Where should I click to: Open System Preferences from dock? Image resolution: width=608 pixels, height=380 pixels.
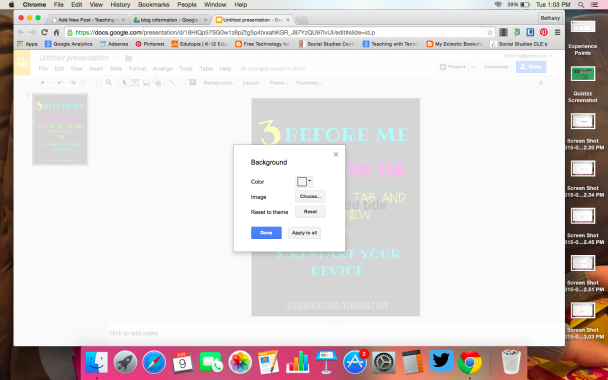click(383, 362)
